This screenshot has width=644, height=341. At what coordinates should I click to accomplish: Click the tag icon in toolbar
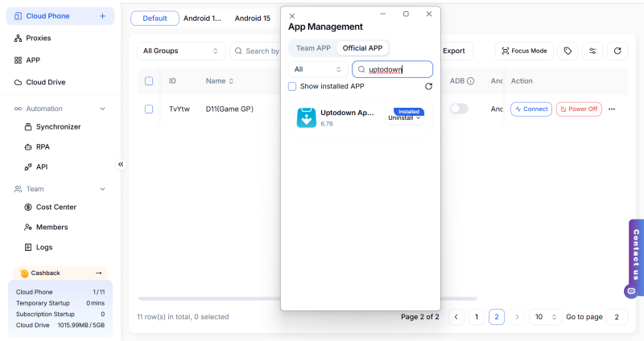568,51
